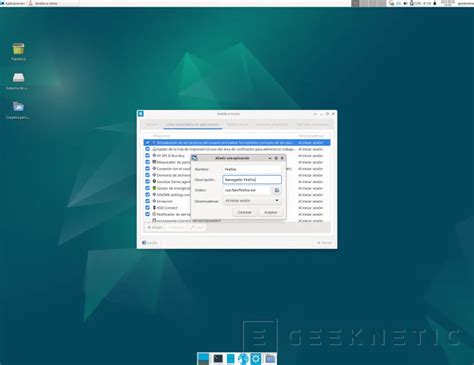474x365 pixels.
Task: Switch to the General tab
Action: pos(151,125)
